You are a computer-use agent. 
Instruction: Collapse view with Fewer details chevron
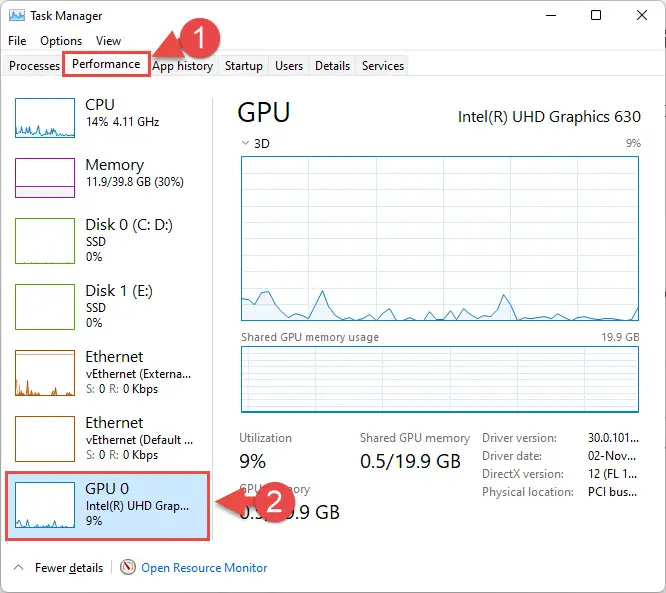point(18,567)
